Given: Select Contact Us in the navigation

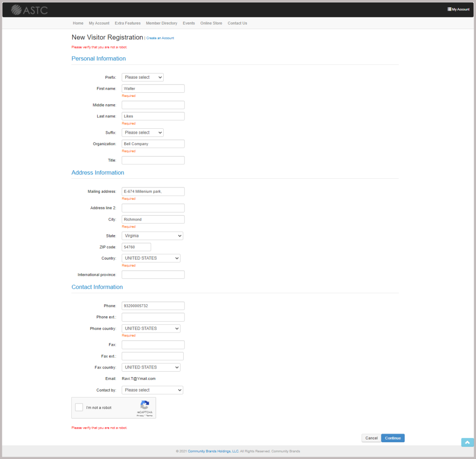Looking at the screenshot, I should click(237, 23).
